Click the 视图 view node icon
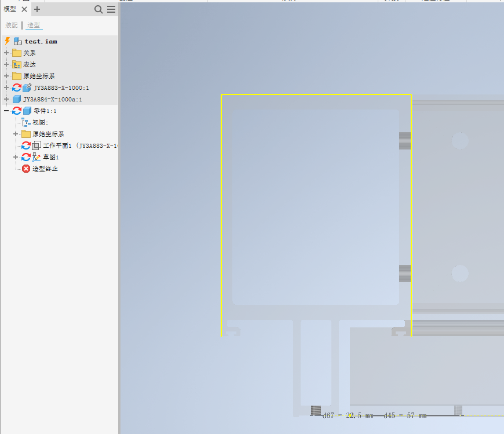 25,122
